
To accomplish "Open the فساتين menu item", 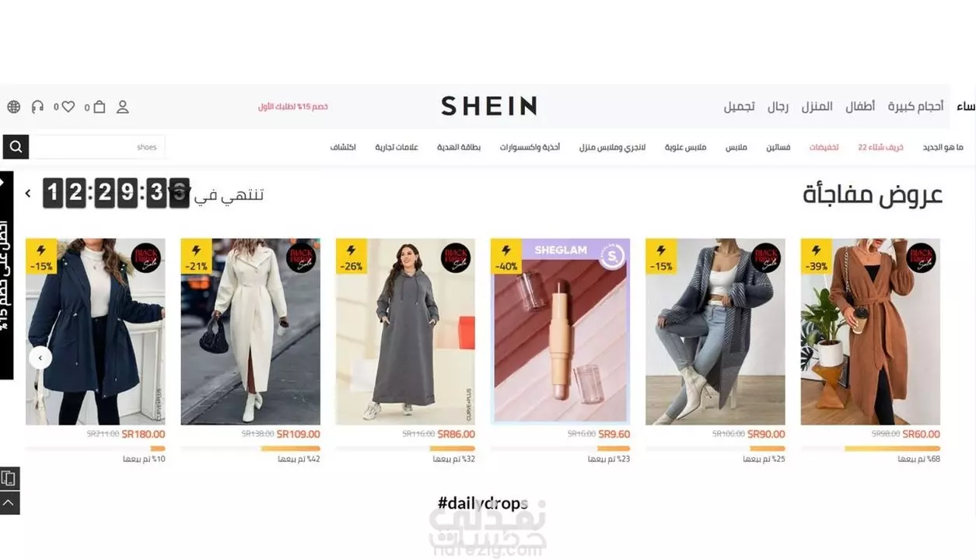I will pyautogui.click(x=778, y=147).
